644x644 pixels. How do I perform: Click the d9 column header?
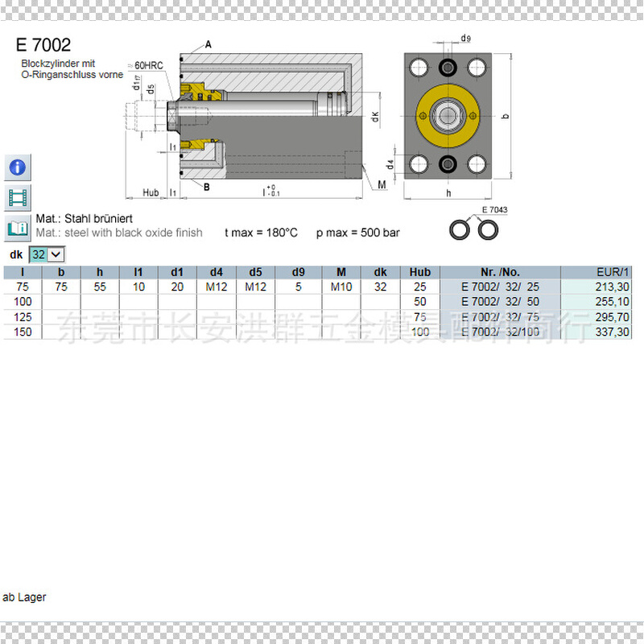299,272
